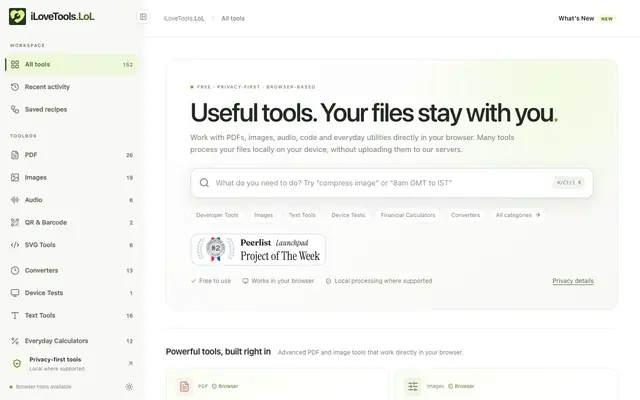Click 'Local processing where supported' text
Screen dimensions: 640x400
pos(383,281)
